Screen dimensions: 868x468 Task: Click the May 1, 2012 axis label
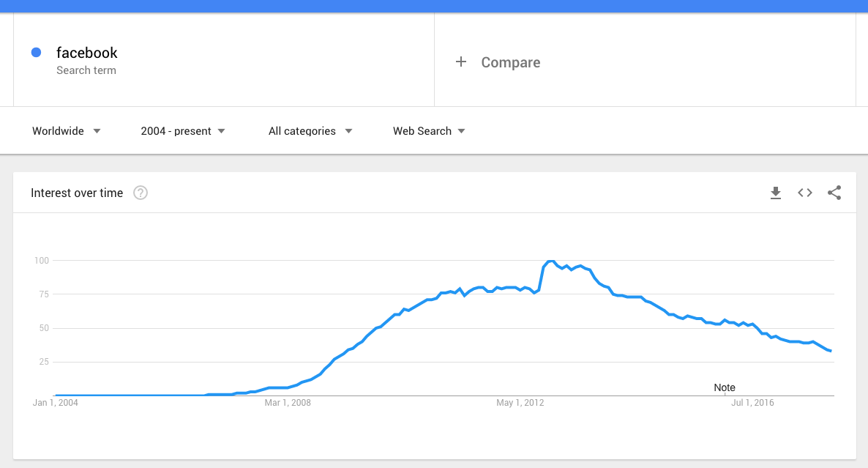[520, 403]
